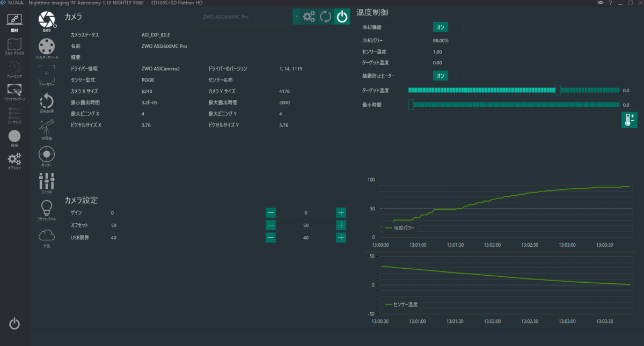644x346 pixels.
Task: Click the ゲイン value input field
Action: click(x=306, y=213)
